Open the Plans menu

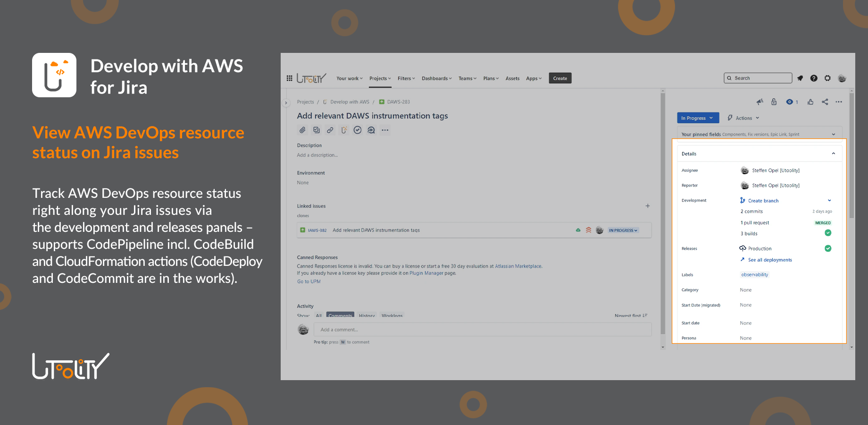pyautogui.click(x=491, y=78)
